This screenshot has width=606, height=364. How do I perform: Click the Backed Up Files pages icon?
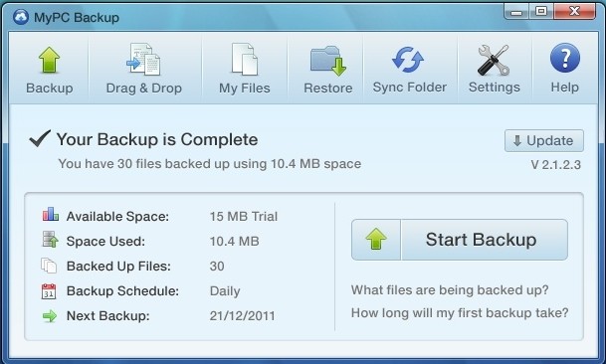[x=49, y=266]
